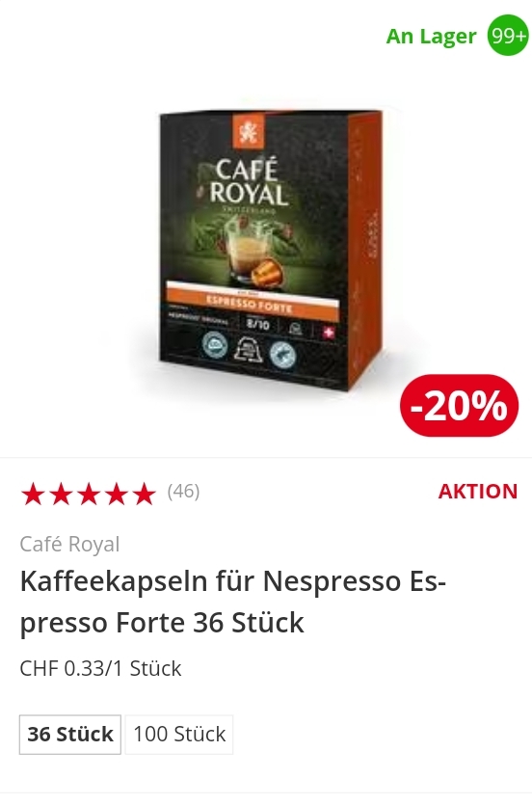
Task: Select the 100 Stück pack size
Action: pos(179,735)
